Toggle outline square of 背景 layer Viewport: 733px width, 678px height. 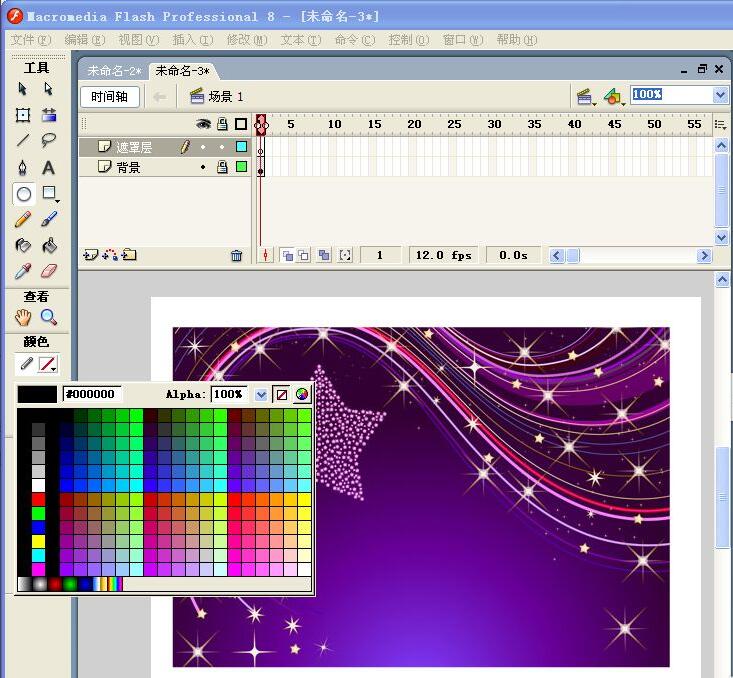[242, 166]
